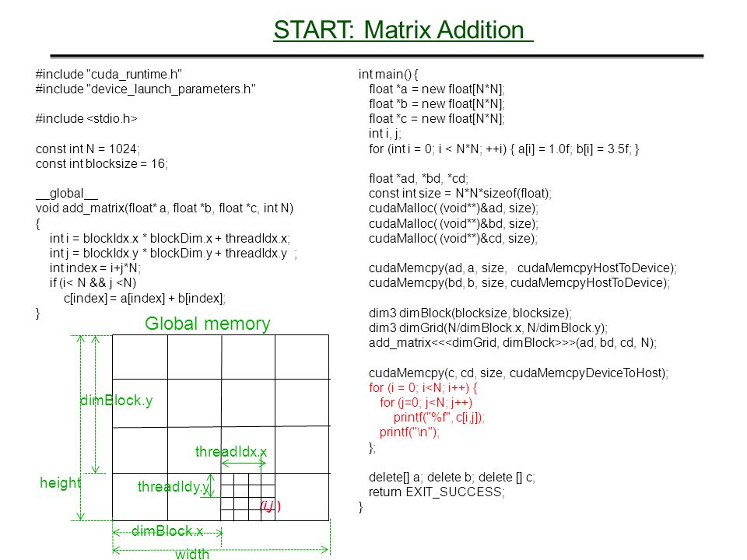
Task: Click the 'START: Matrix Addition' title
Action: [403, 30]
